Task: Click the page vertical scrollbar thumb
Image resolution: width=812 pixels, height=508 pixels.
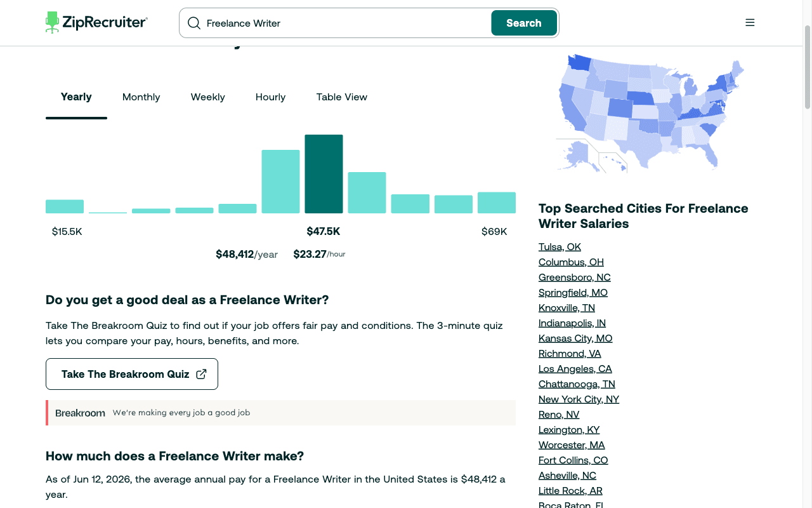Action: [808, 67]
